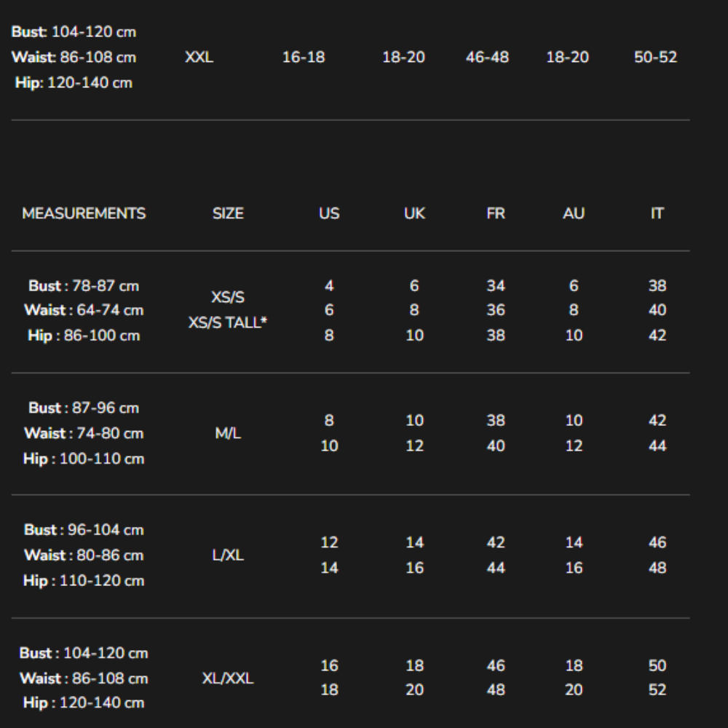Click the 46-48 value in XXL row
The height and width of the screenshot is (728, 728).
[x=487, y=57]
